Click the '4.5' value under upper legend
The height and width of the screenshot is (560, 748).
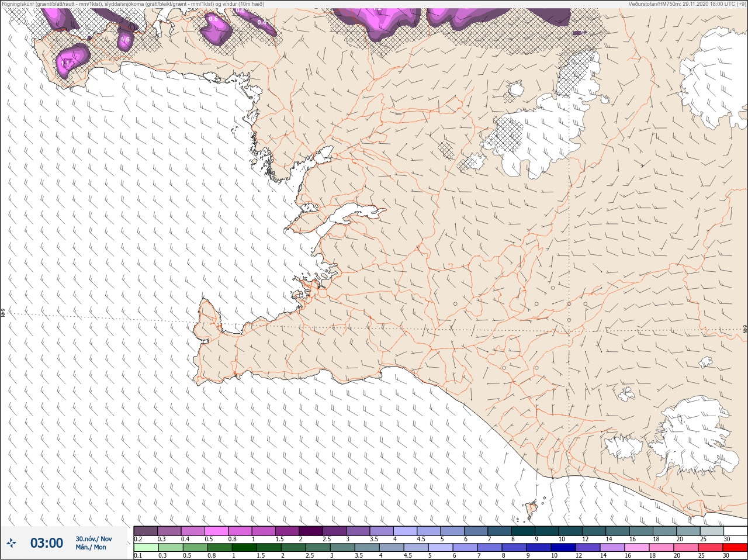tap(421, 539)
